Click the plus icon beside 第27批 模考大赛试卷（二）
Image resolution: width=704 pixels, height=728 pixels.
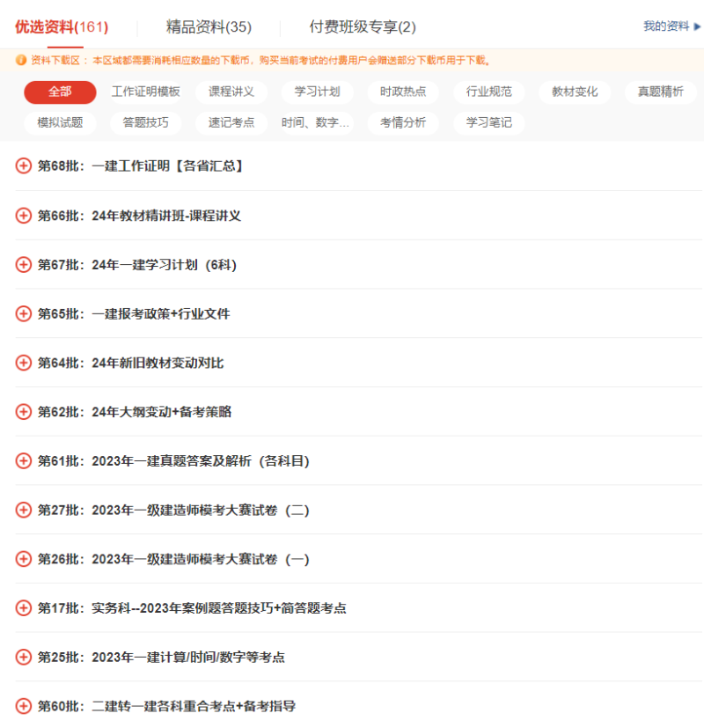click(x=23, y=510)
